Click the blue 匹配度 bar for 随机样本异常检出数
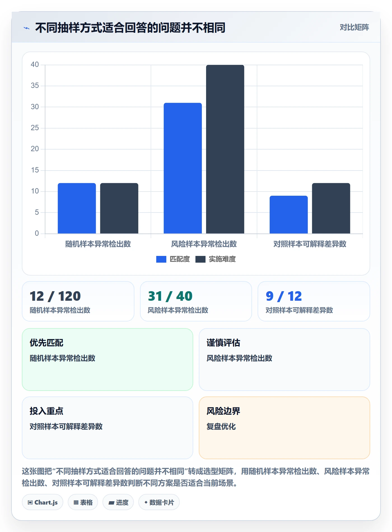The height and width of the screenshot is (532, 392). 77,208
